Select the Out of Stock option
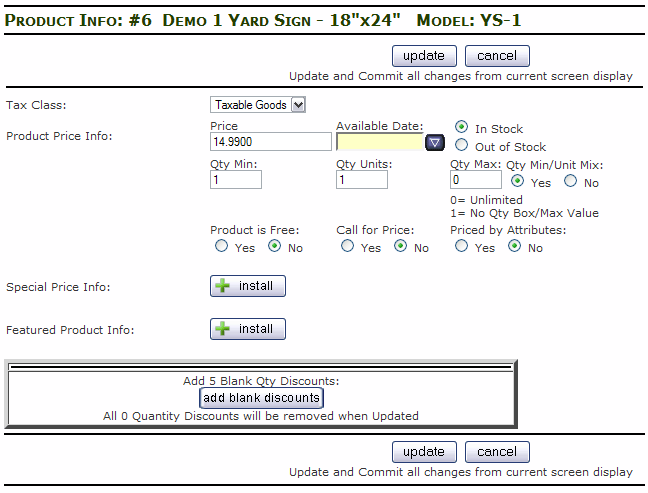This screenshot has height=493, width=648. coord(462,146)
